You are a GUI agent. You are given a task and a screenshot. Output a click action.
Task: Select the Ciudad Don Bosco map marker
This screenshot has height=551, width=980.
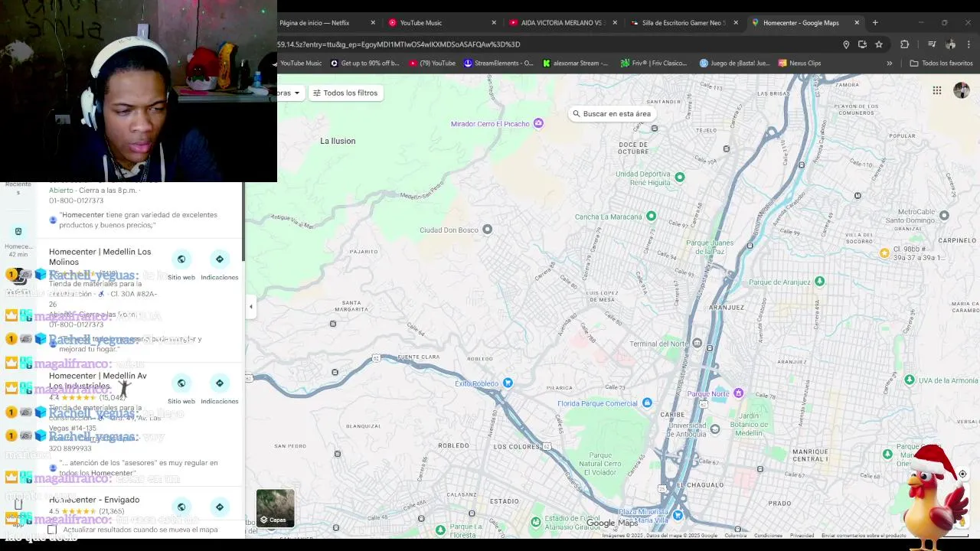coord(487,229)
